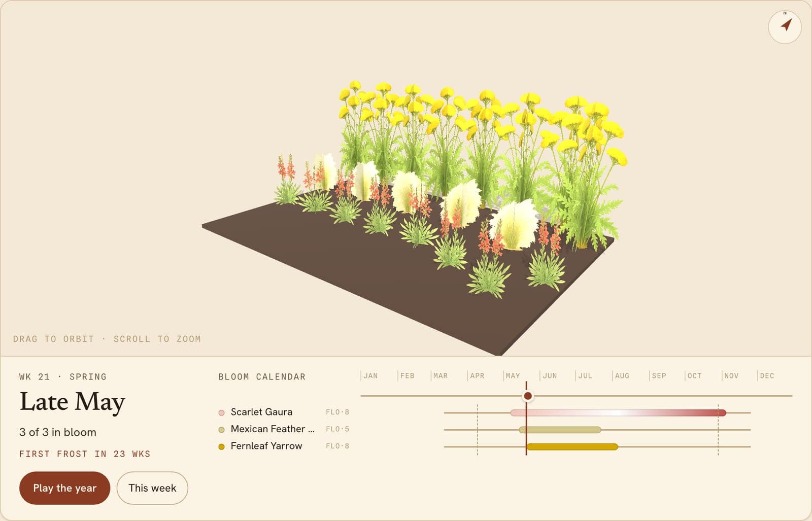Jump to This week
The height and width of the screenshot is (521, 812).
(152, 488)
